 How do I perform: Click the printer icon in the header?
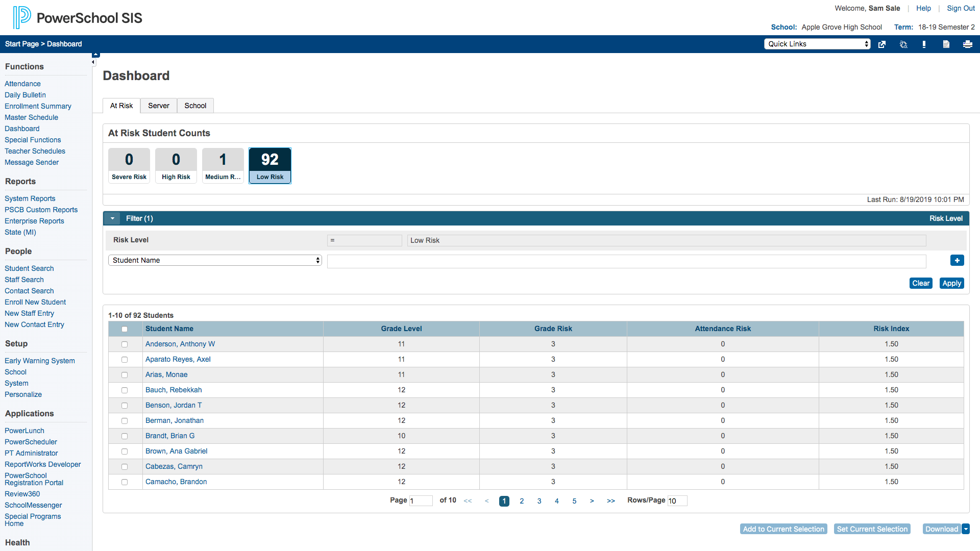point(967,44)
